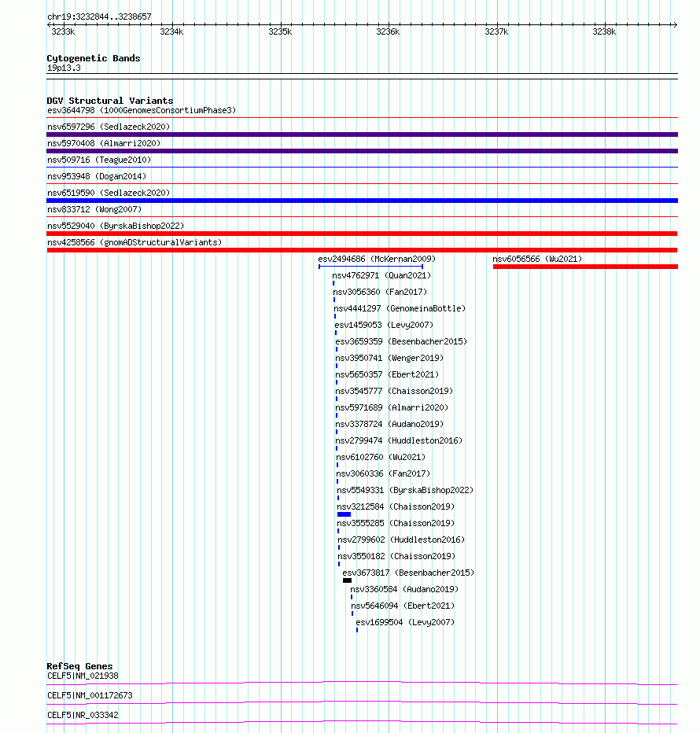Click the blue span line under esv2494686
Image resolution: width=700 pixels, height=733 pixels.
click(370, 267)
